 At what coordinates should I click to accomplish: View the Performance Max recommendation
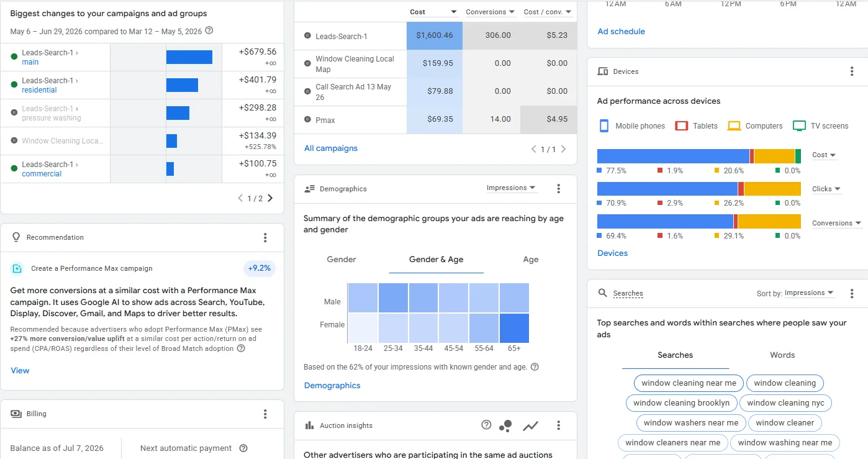(x=20, y=371)
